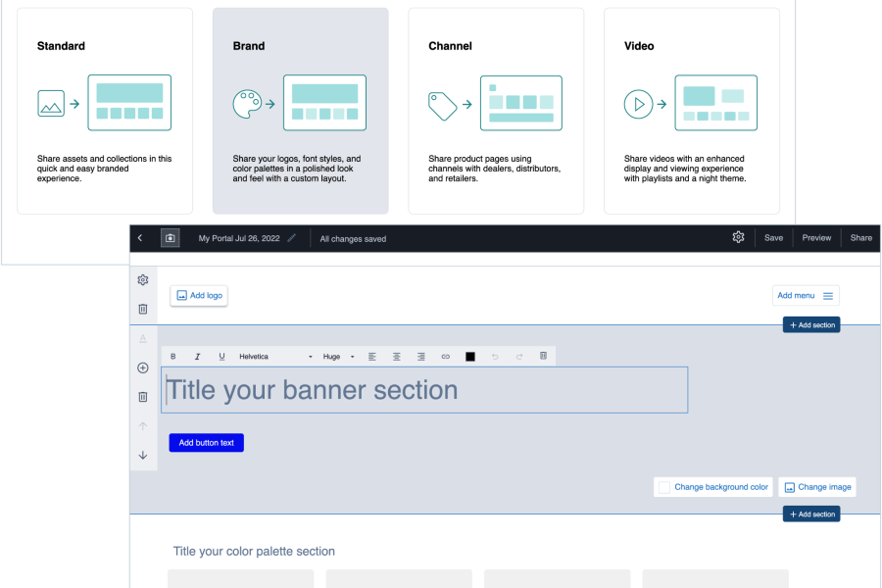
Task: Apply italic style to banner title
Action: pos(197,357)
